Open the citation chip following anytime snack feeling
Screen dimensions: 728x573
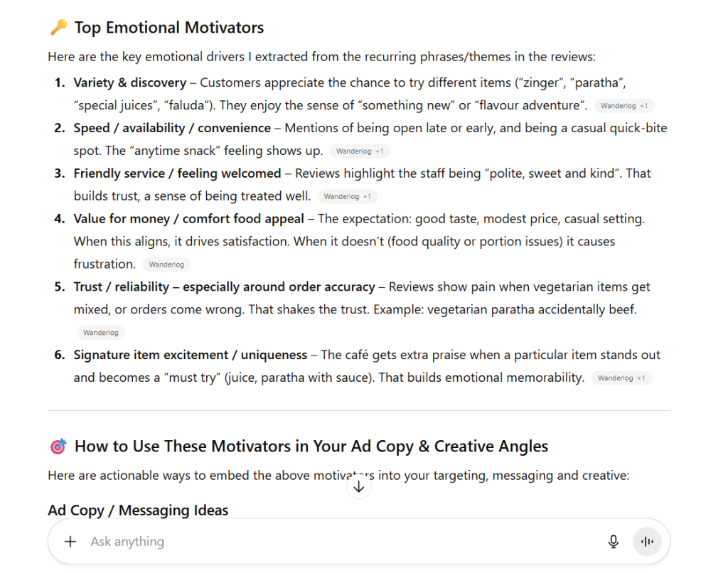click(x=360, y=151)
